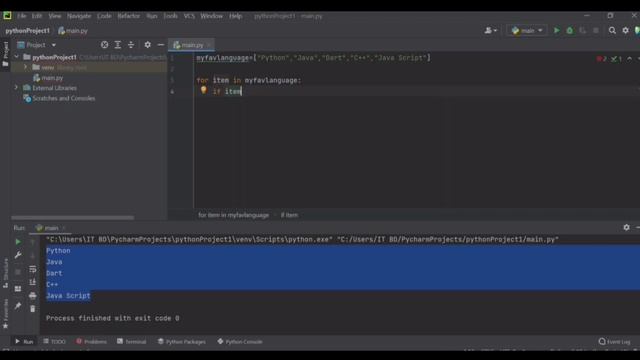Screen dimensions: 640x360
Task: Open the Favorites sidebar tool button
Action: pyautogui.click(x=5, y=313)
